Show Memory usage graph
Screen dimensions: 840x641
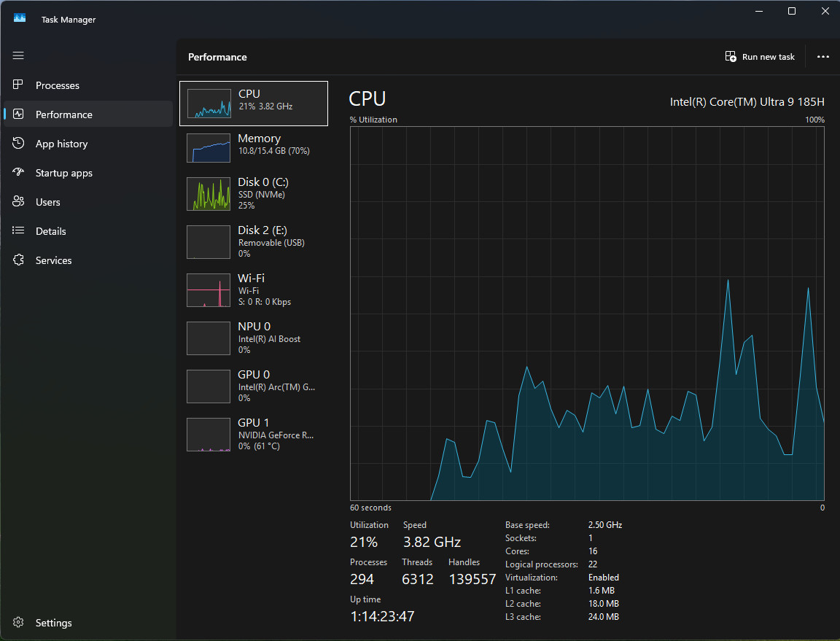254,147
